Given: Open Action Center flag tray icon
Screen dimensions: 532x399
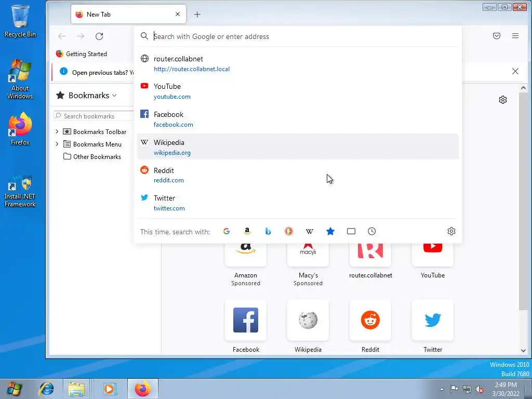Looking at the screenshot, I should (454, 389).
